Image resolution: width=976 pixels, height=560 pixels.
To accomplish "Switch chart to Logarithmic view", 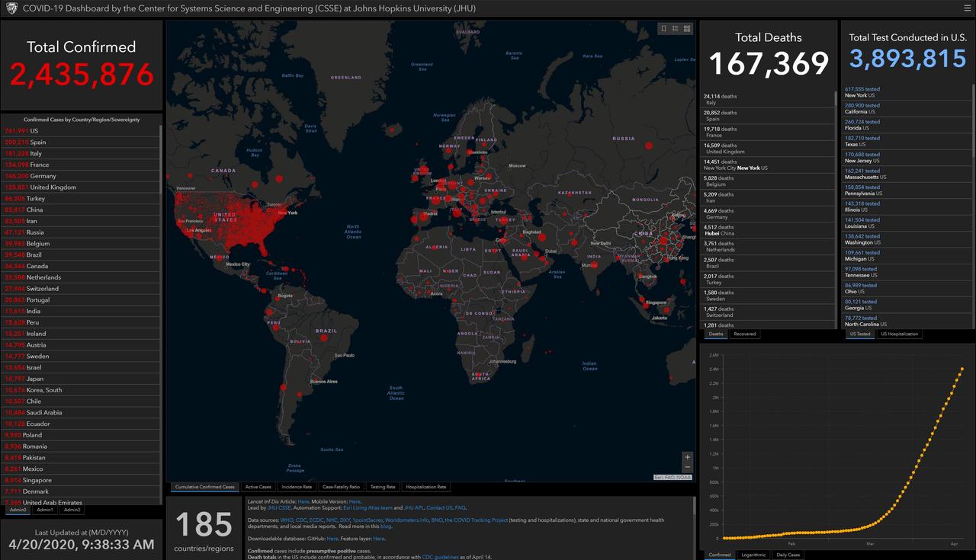I will pyautogui.click(x=754, y=555).
